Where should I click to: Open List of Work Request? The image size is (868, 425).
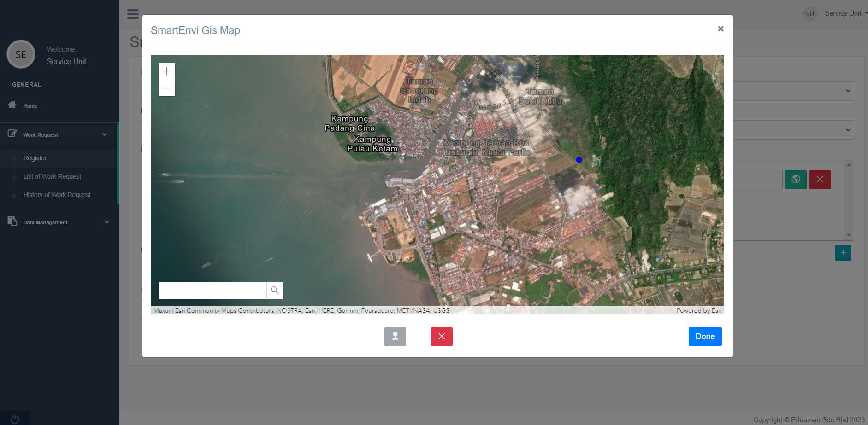(x=52, y=176)
